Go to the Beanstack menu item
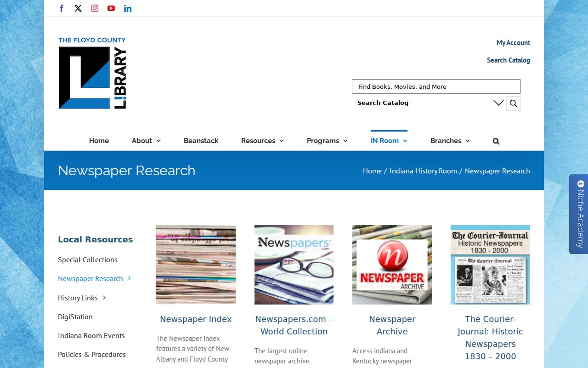588x368 pixels. point(201,141)
